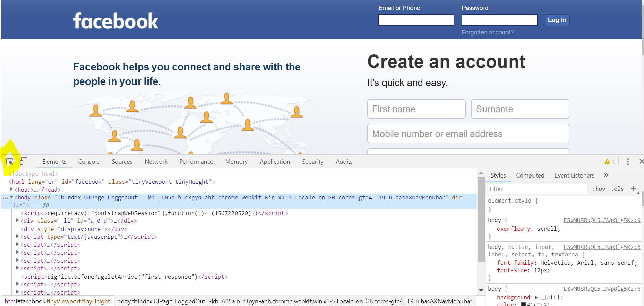Switch to Memory tab
The image size is (644, 306).
point(236,162)
